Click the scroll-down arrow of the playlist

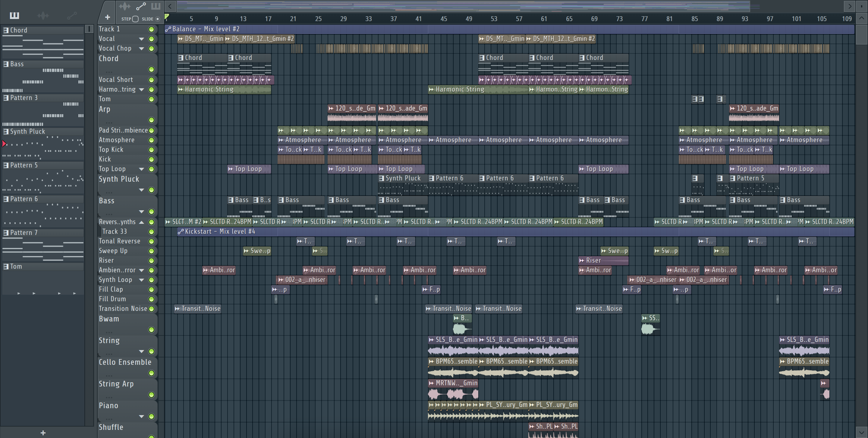861,432
